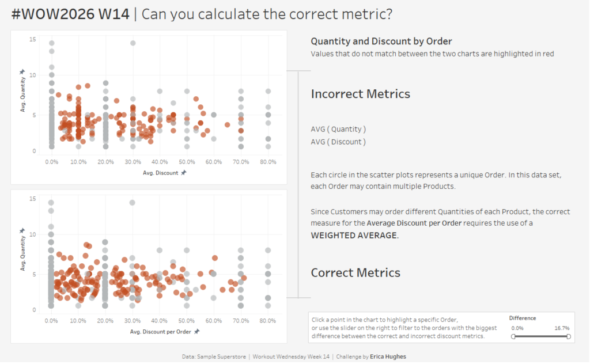Click the 0.0% minimum value of Difference filter
Image resolution: width=590 pixels, height=364 pixels.
pos(517,328)
